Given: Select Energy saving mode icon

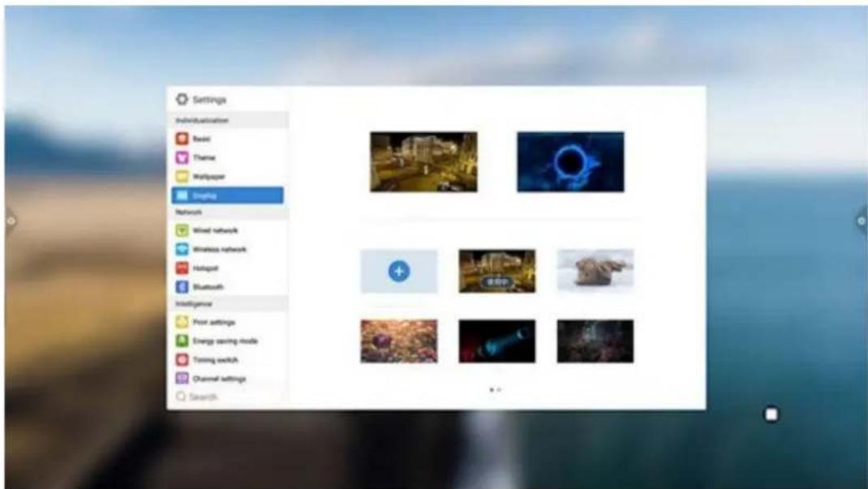Looking at the screenshot, I should click(x=183, y=341).
